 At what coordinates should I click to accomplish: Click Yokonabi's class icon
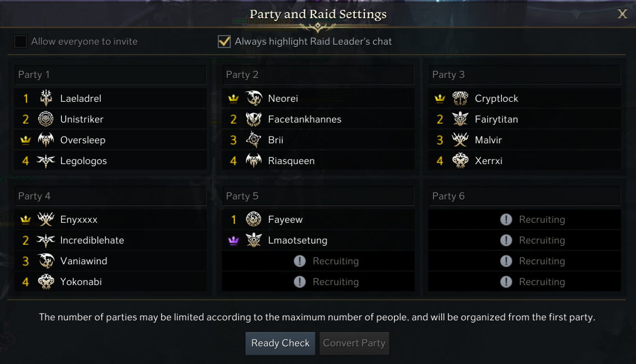(46, 282)
